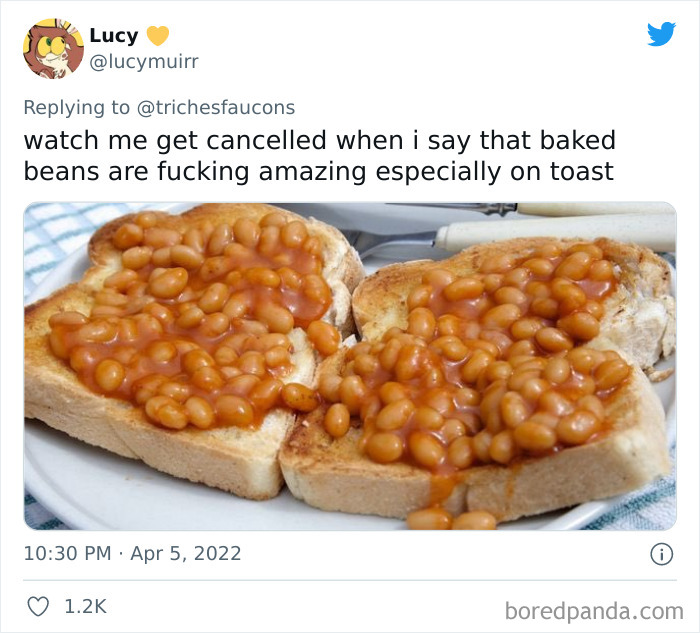Click the Apr 5, 2022 date
The height and width of the screenshot is (633, 700).
[186, 554]
